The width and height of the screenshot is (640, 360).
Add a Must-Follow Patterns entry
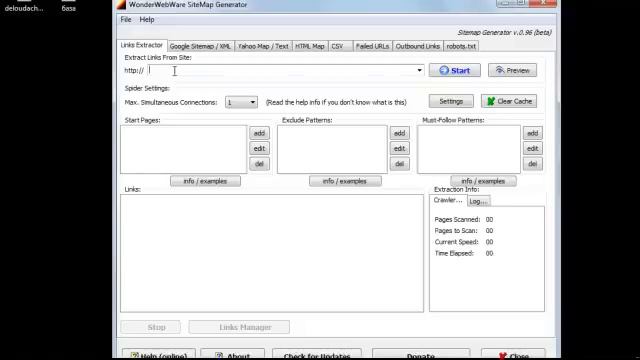point(532,133)
